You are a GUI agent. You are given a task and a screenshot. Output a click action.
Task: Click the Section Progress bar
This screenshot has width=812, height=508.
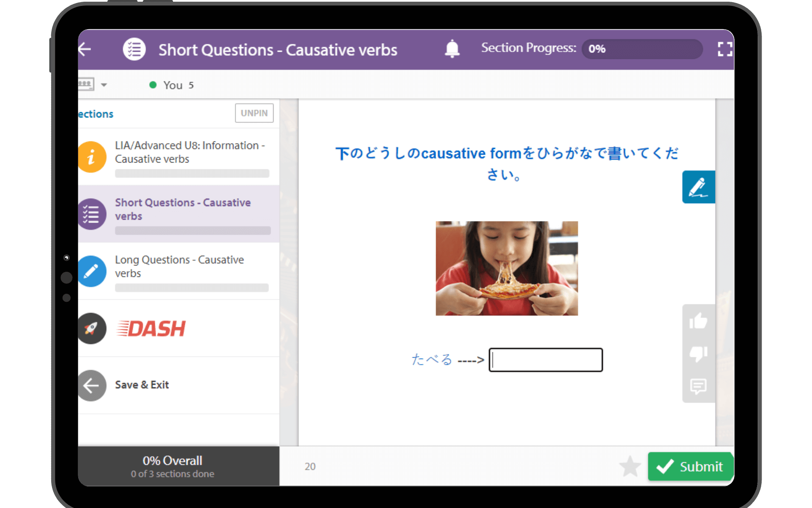pos(642,49)
